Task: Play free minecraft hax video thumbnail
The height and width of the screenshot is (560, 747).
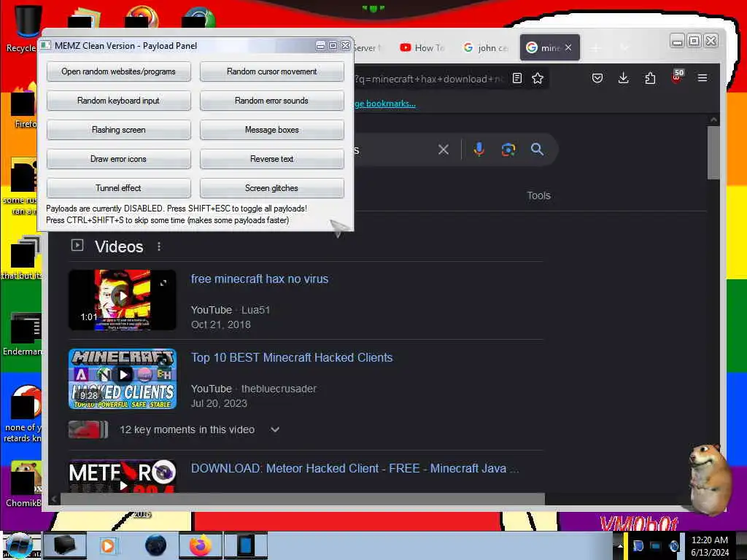Action: pyautogui.click(x=123, y=300)
